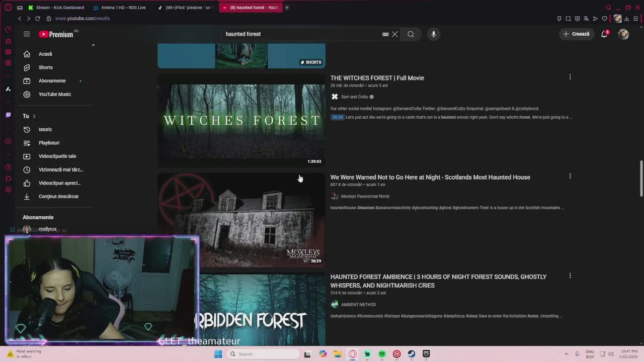644x362 pixels.
Task: Click the haunted house thumbnail
Action: coord(242,220)
